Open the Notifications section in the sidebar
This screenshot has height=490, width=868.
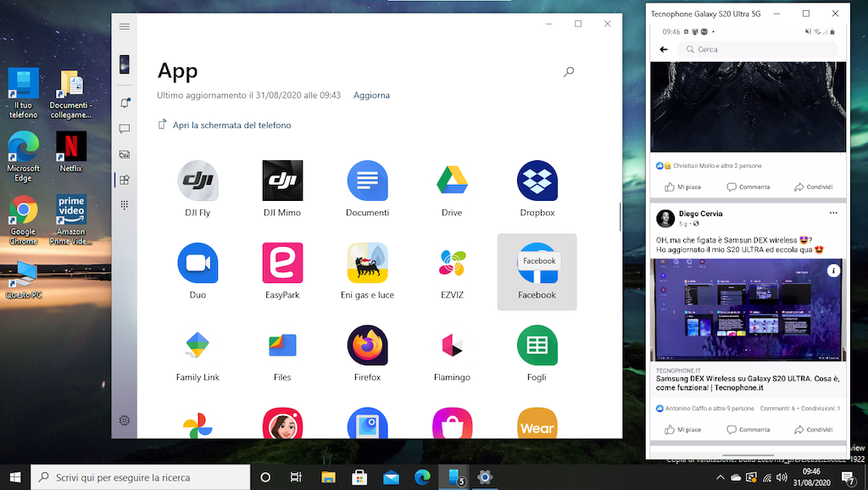tap(125, 103)
